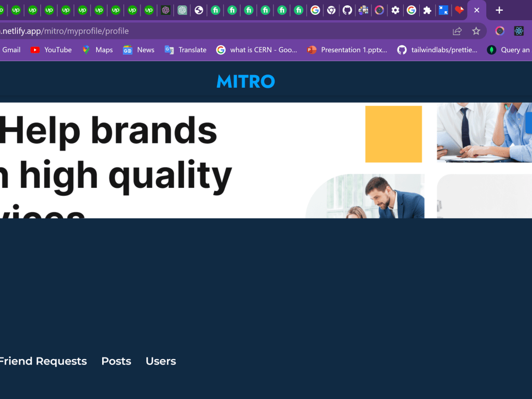The image size is (532, 399).
Task: Toggle the bookmark star in the address bar
Action: pos(476,31)
